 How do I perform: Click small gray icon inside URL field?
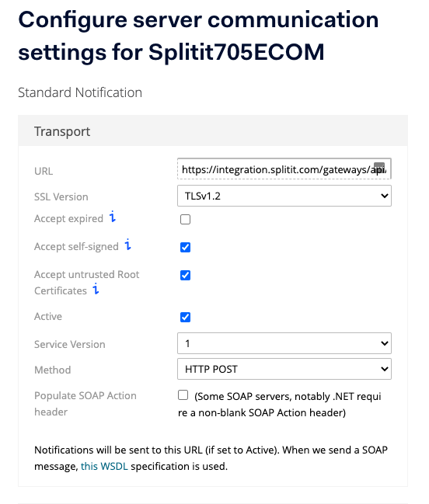379,168
